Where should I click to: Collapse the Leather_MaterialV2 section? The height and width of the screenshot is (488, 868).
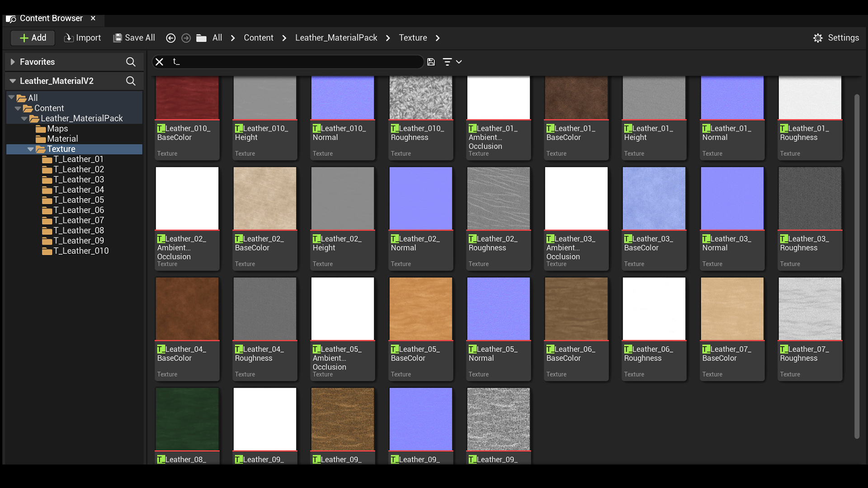tap(13, 81)
